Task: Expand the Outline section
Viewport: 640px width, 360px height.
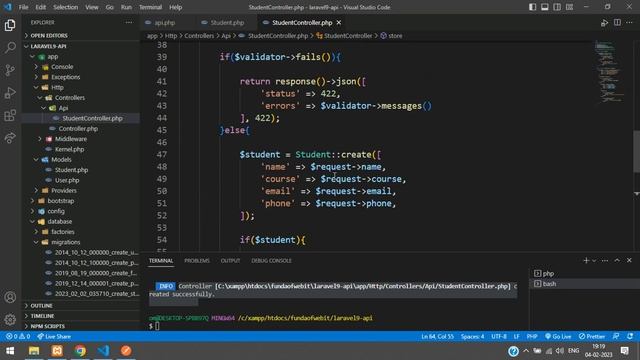Action: (x=80, y=305)
